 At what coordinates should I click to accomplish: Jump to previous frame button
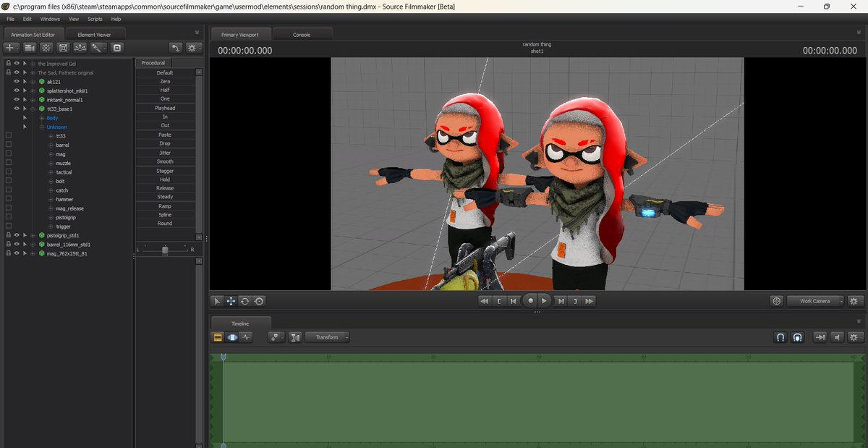click(513, 301)
